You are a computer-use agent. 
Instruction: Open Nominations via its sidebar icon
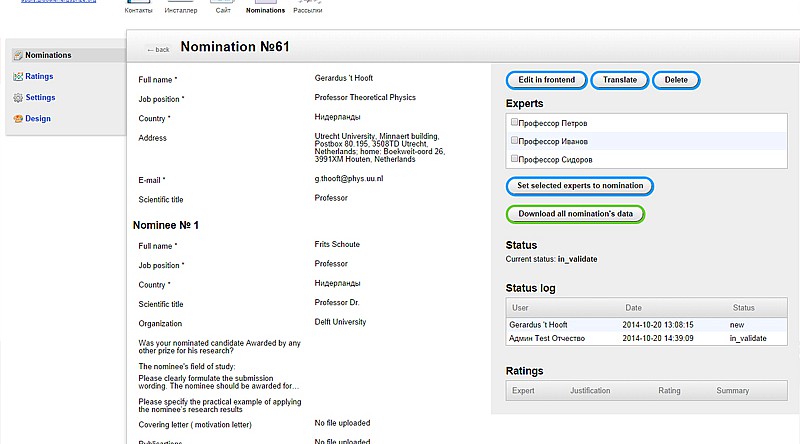[x=18, y=55]
